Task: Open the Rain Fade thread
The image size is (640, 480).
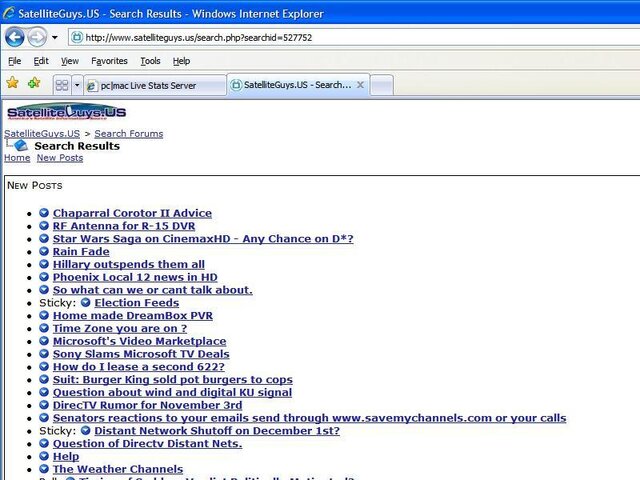Action: click(x=81, y=251)
